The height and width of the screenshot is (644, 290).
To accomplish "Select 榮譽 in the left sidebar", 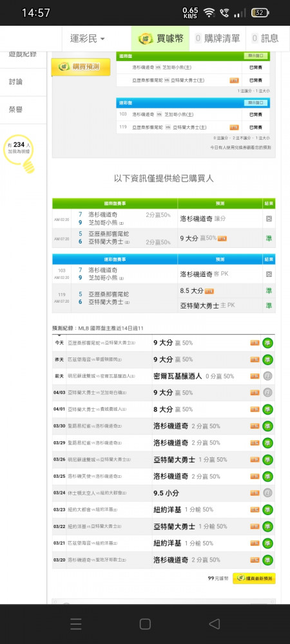I will point(16,109).
